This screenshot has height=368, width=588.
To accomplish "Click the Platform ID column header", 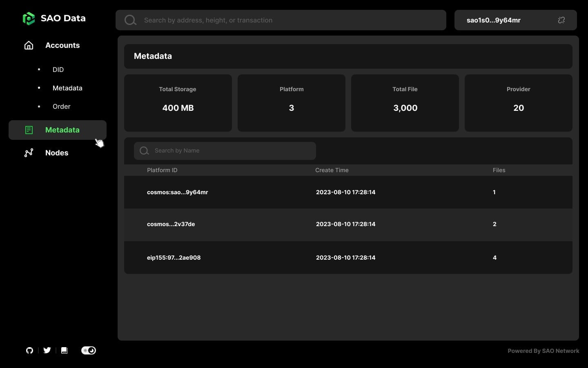I will [162, 170].
